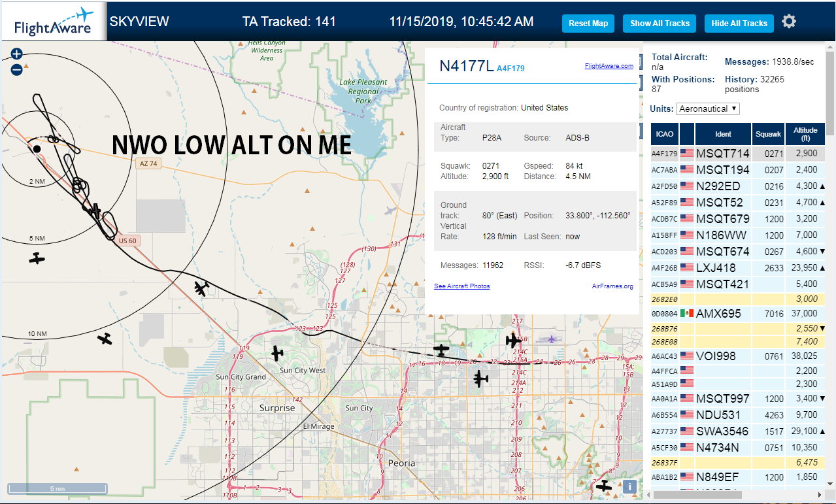Viewport: 836px width, 504px height.
Task: Select aircraft icon below 10 NM label
Action: click(105, 339)
